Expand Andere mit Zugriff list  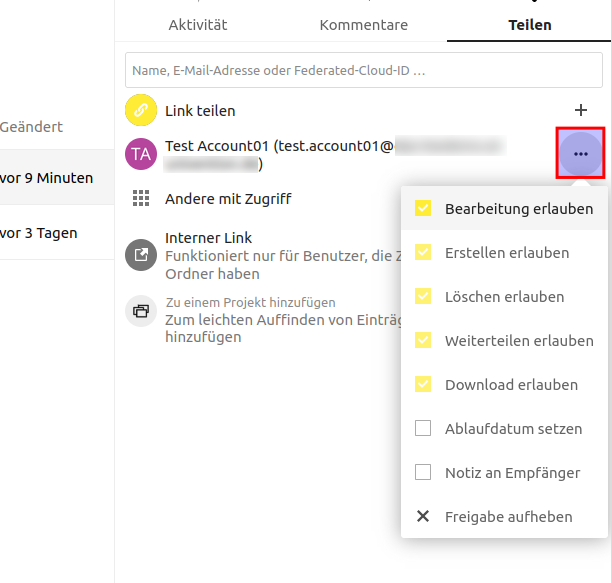228,199
